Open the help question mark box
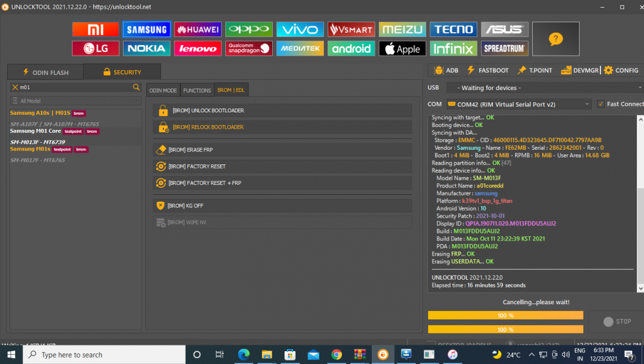The height and width of the screenshot is (364, 644). click(556, 39)
